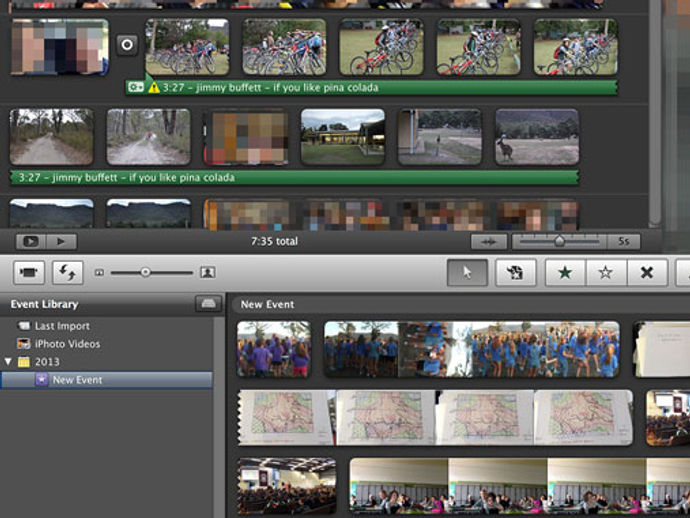Click the Event Library header
Screen dimensions: 690x518
[44, 304]
